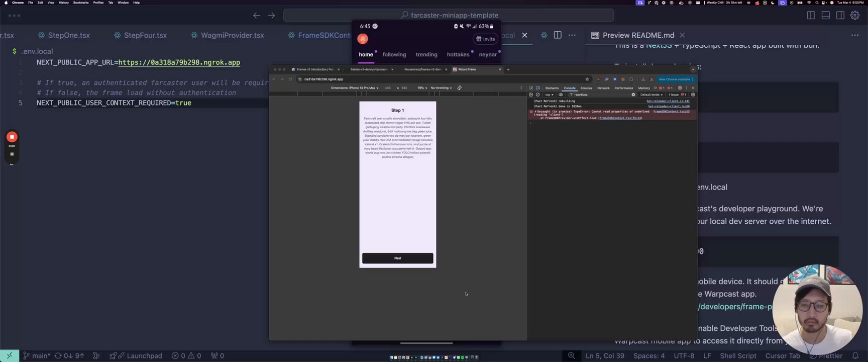This screenshot has width=868, height=362.
Task: Reload the page in the Chrome window
Action: click(x=290, y=79)
